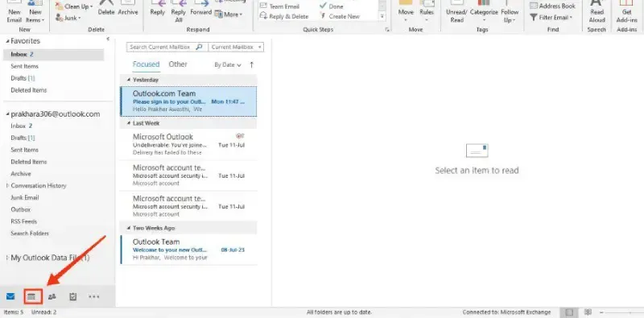The height and width of the screenshot is (318, 644).
Task: Open the Rules dropdown
Action: point(427,12)
